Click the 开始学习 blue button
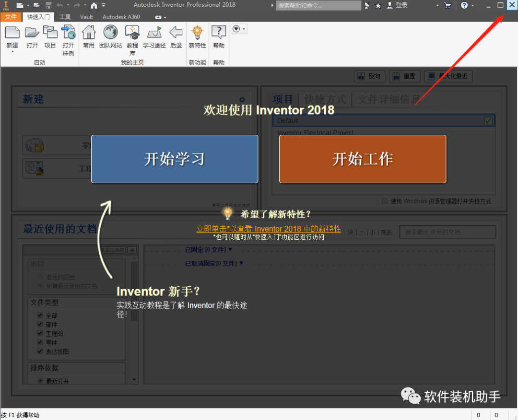This screenshot has width=518, height=420. coord(175,159)
